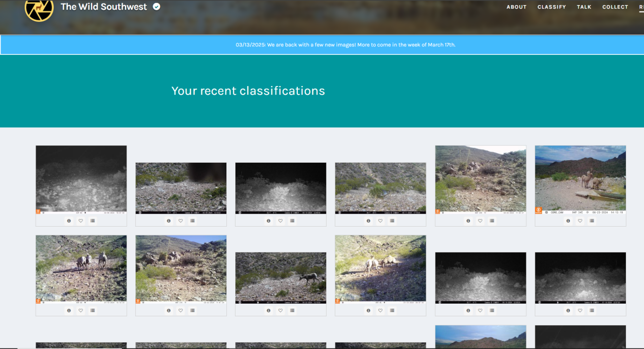
Task: Collect the tall rocky slope image with white sky
Action: [492, 221]
